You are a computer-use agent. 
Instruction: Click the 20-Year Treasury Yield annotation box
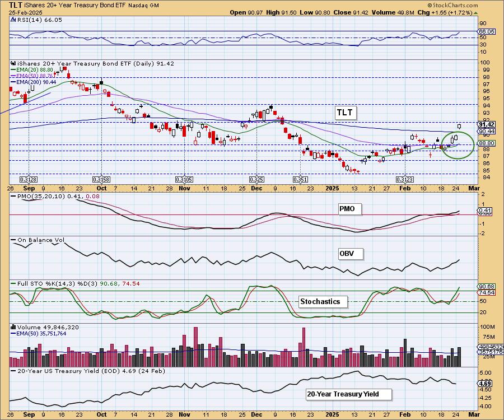pyautogui.click(x=349, y=394)
